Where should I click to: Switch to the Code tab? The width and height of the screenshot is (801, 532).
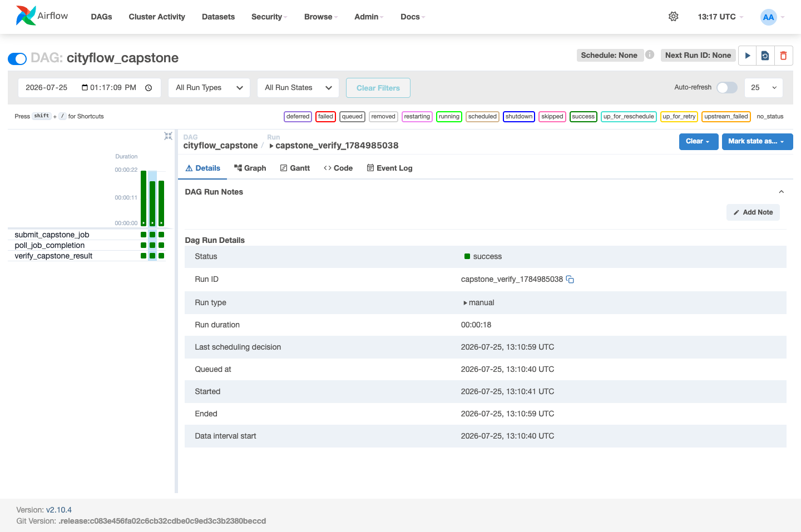tap(338, 168)
